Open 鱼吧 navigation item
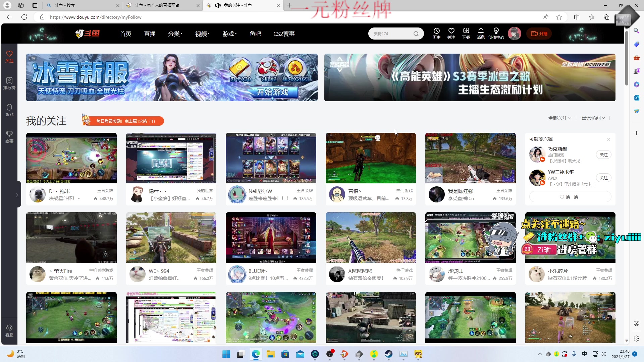Viewport: 644px width, 362px height. coord(255,34)
